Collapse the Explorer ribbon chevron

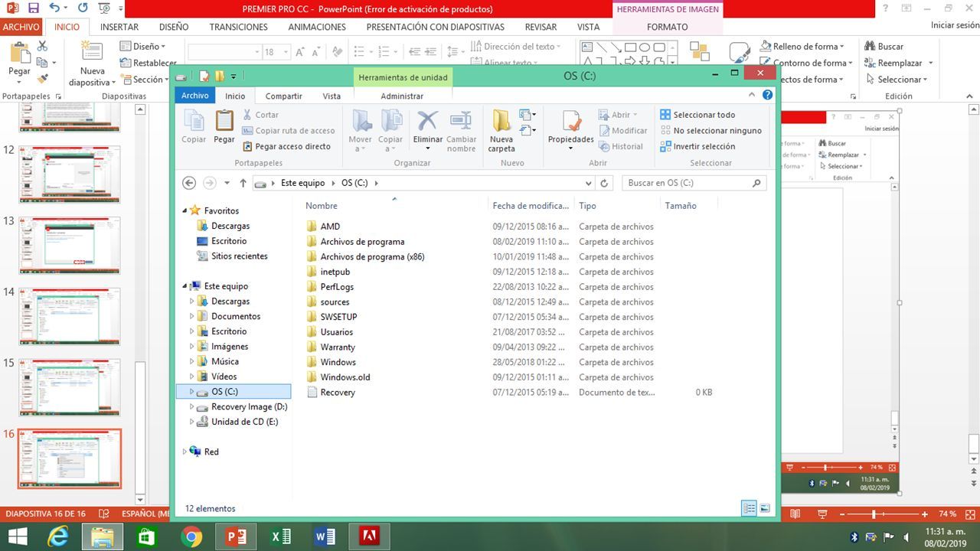click(752, 95)
